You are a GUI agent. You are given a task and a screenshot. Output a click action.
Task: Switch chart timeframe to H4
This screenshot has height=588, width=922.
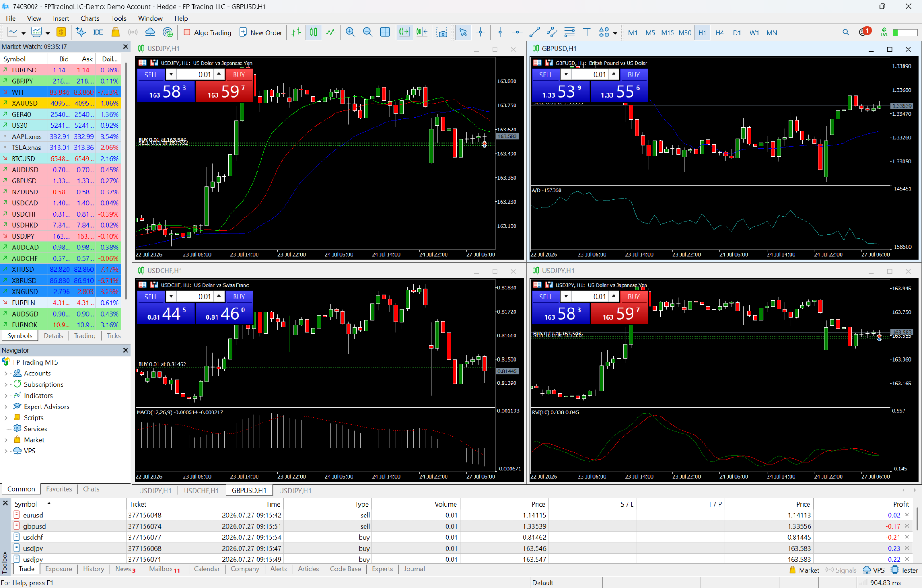pyautogui.click(x=719, y=32)
